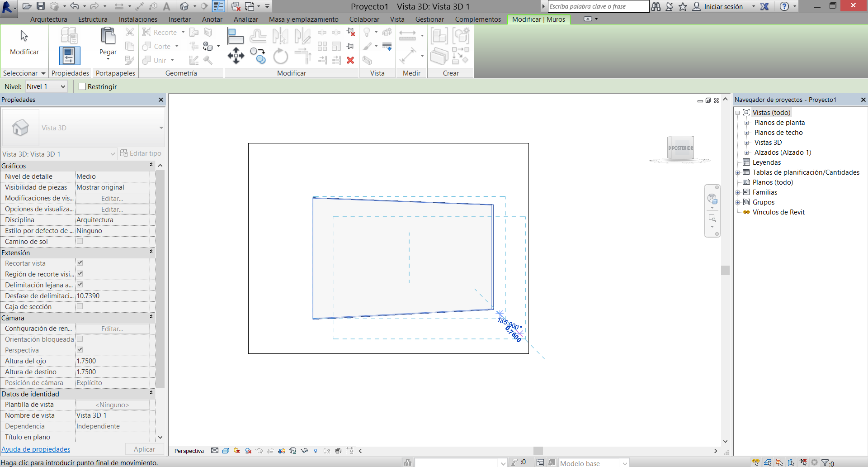Open the Arquitectura ribbon tab
Image resolution: width=868 pixels, height=467 pixels.
pos(48,19)
